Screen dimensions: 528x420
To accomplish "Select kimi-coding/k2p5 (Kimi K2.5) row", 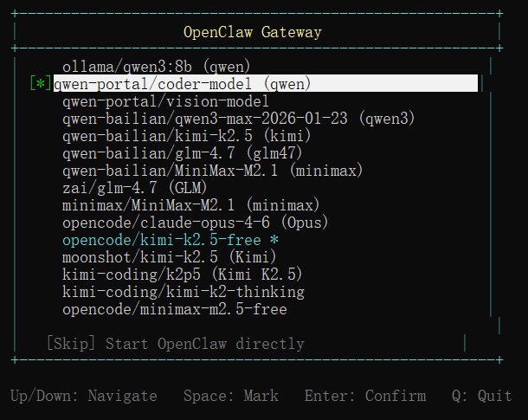I will pos(182,275).
